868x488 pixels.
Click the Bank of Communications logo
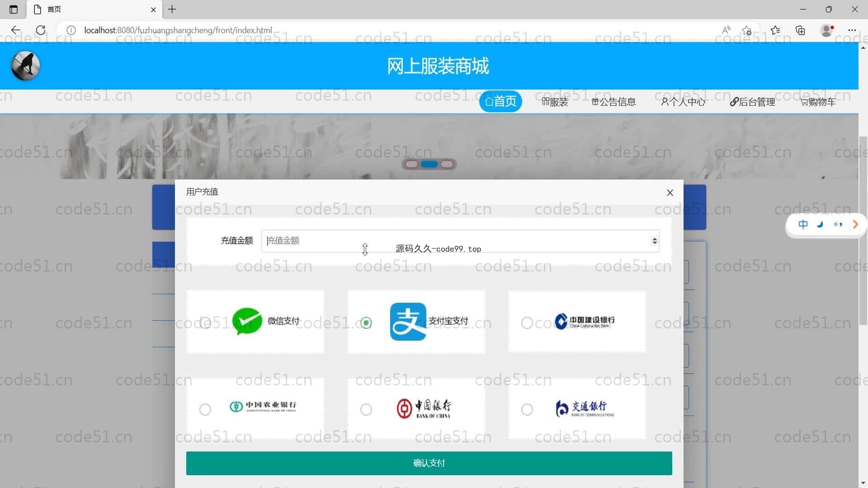(x=585, y=408)
